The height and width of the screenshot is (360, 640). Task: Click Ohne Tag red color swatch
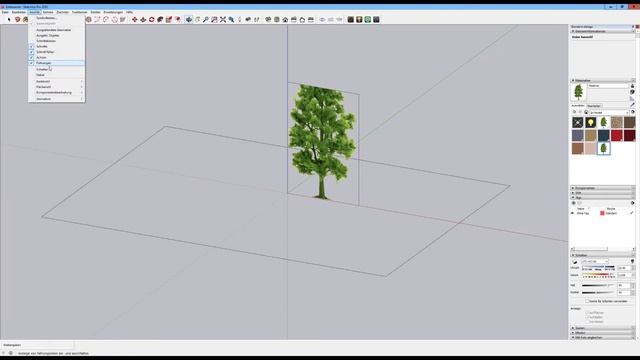pos(602,213)
